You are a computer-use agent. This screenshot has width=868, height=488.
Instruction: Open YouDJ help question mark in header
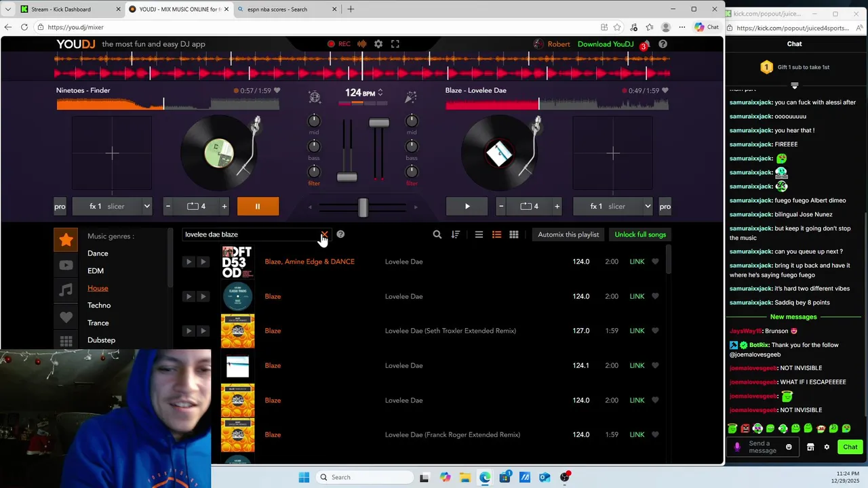click(663, 44)
